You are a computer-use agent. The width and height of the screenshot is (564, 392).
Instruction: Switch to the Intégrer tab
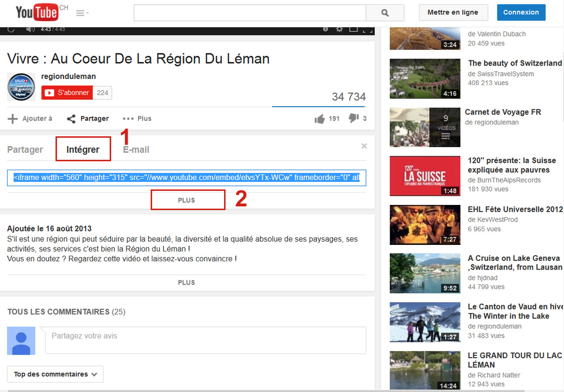(83, 150)
